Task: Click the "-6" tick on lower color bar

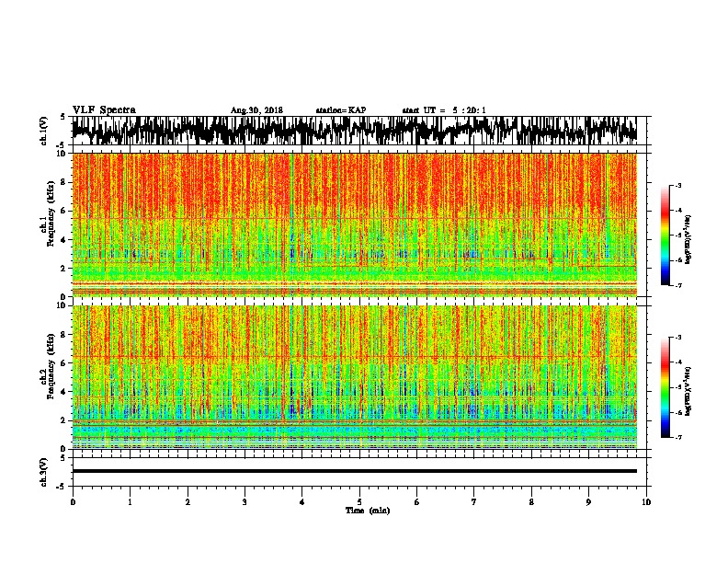Action: point(678,412)
